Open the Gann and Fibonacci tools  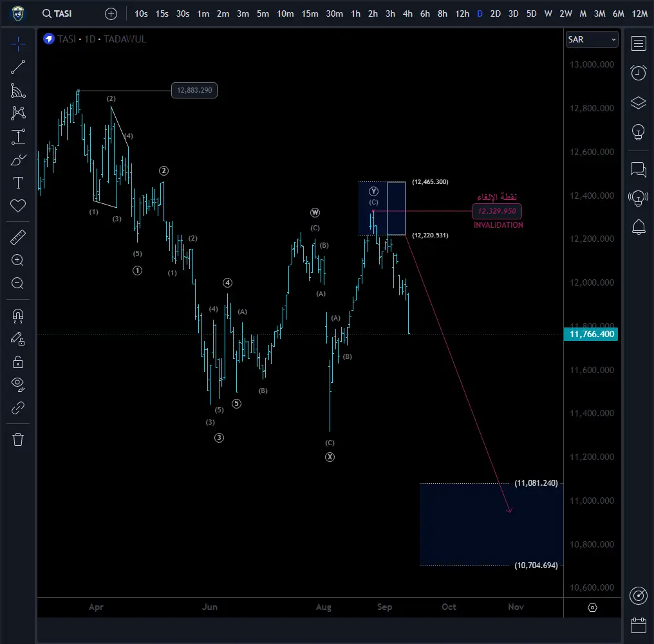pyautogui.click(x=18, y=91)
